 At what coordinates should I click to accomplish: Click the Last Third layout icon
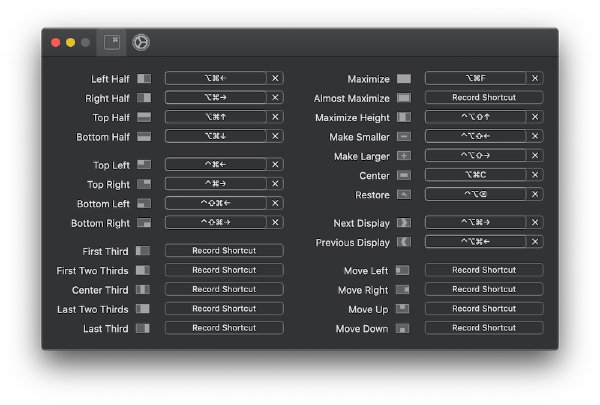[143, 328]
